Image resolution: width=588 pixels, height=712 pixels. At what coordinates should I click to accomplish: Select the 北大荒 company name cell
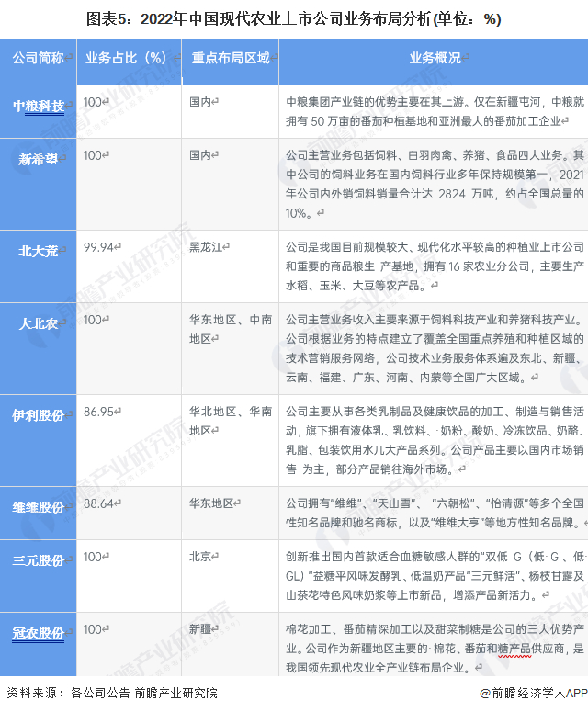[x=39, y=266]
